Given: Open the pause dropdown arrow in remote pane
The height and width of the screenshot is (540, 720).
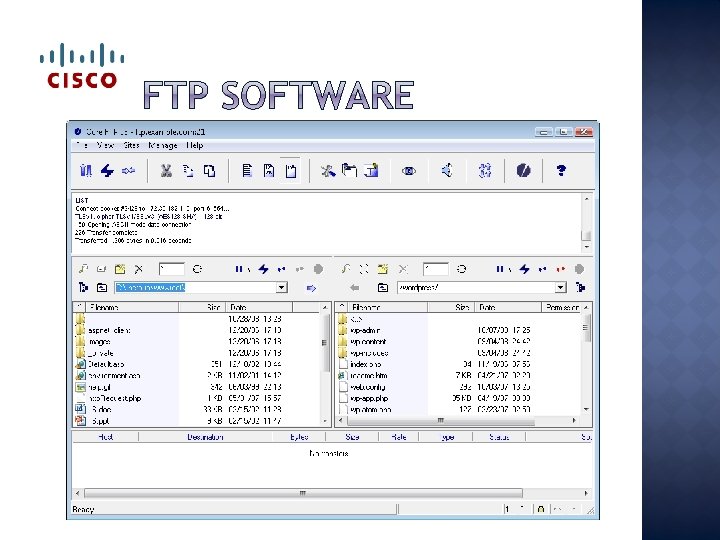Looking at the screenshot, I should pos(510,270).
